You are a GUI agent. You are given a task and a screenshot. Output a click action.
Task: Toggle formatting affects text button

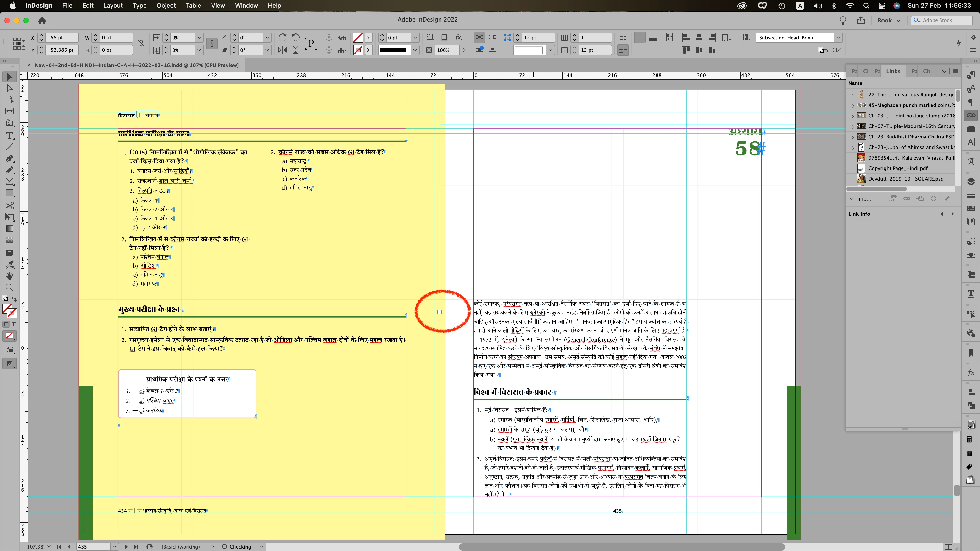pos(14,324)
